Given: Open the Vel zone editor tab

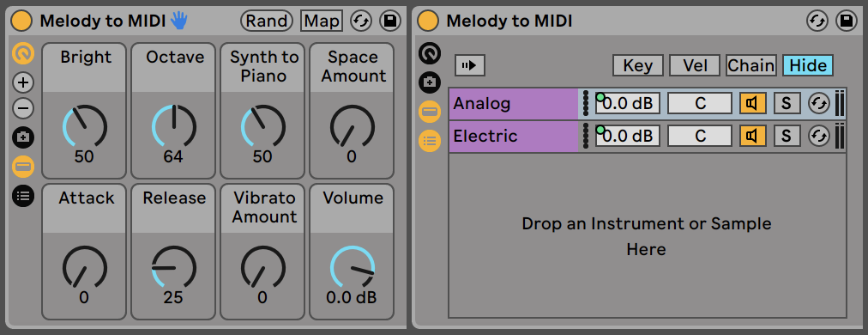Looking at the screenshot, I should 695,65.
